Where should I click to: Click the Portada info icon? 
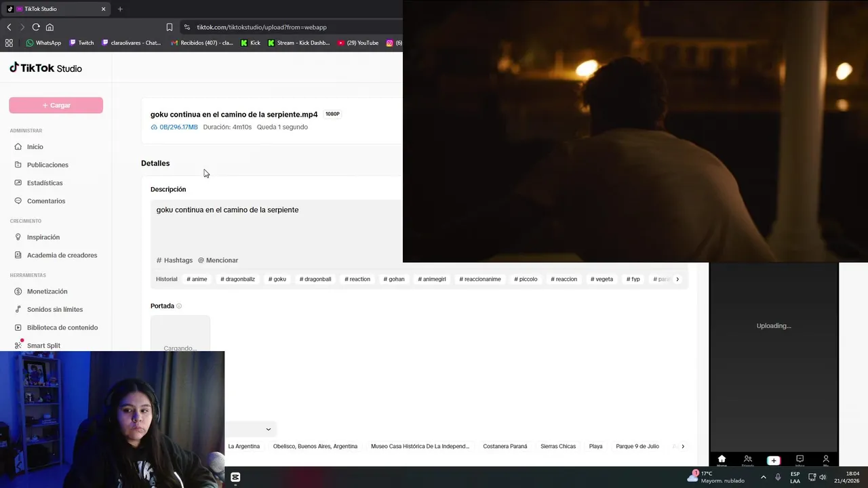[x=179, y=306]
